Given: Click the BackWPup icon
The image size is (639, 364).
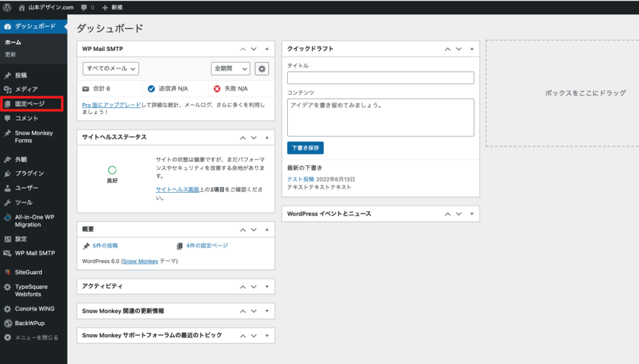Looking at the screenshot, I should (x=7, y=323).
